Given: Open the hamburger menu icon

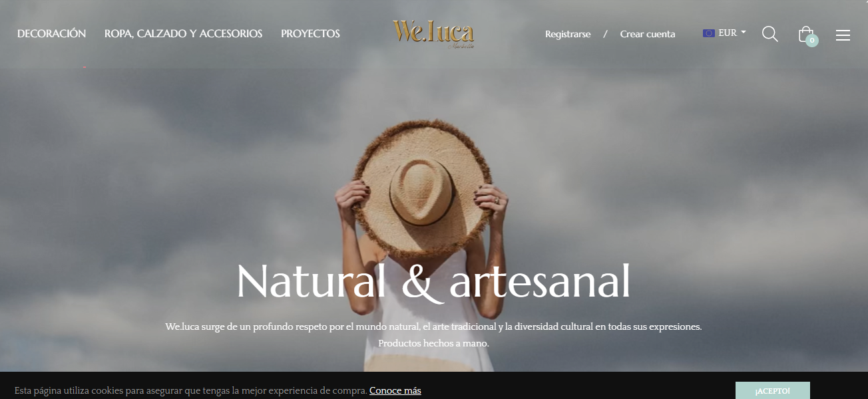Looking at the screenshot, I should point(843,35).
